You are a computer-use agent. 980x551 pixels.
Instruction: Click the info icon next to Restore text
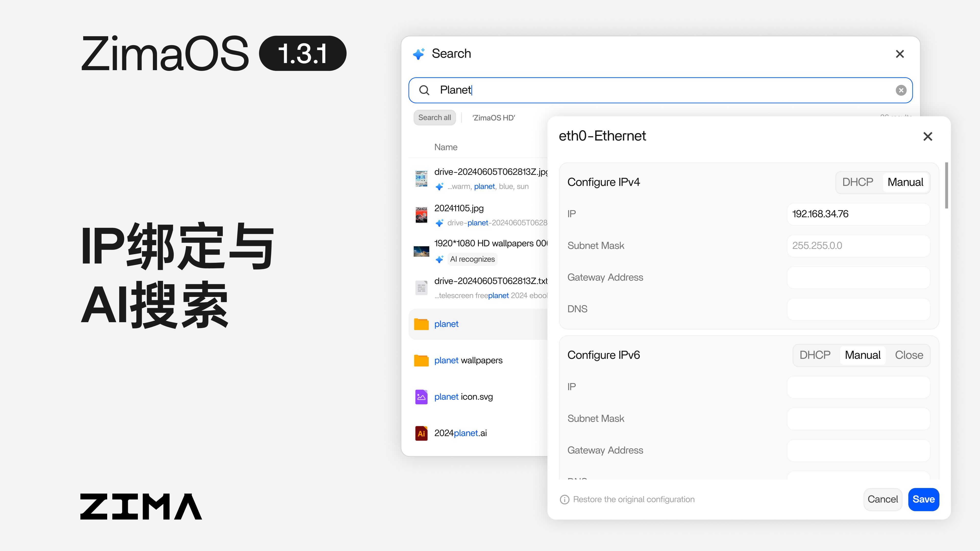(x=564, y=499)
